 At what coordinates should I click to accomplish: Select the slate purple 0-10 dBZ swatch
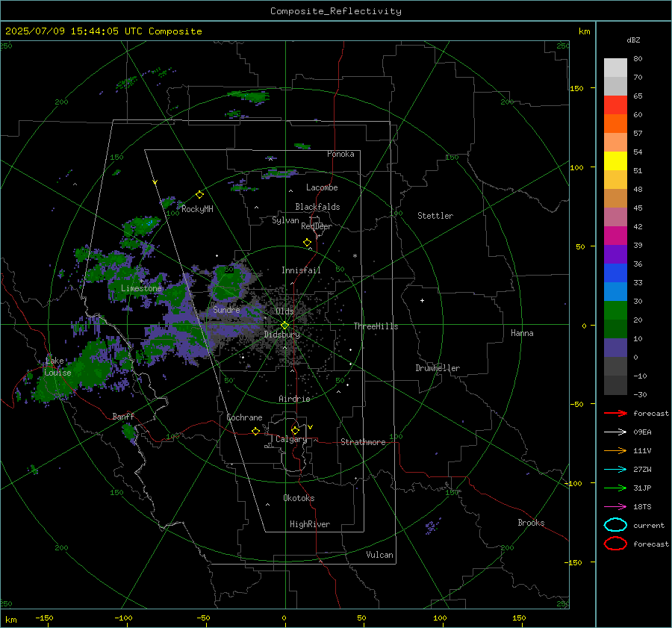pos(615,347)
